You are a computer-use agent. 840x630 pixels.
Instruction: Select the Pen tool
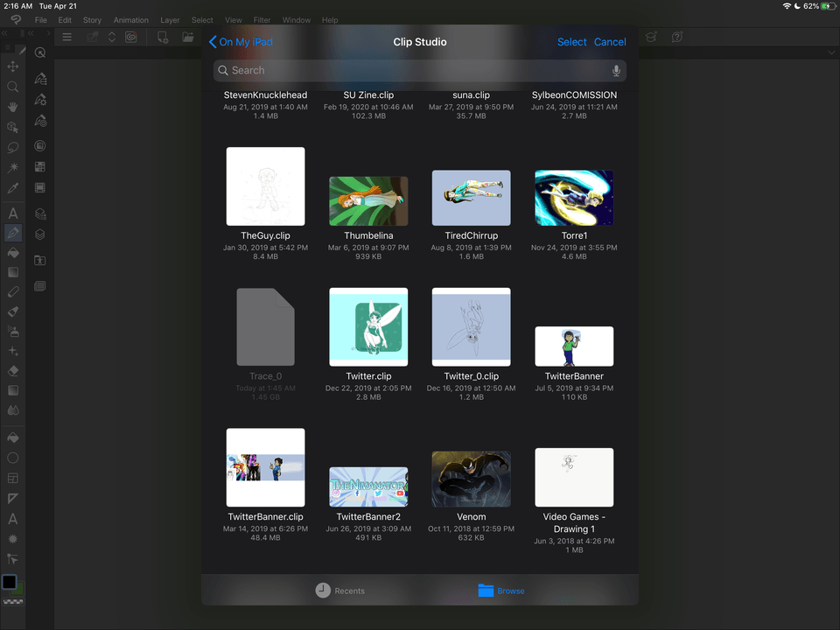click(x=13, y=233)
